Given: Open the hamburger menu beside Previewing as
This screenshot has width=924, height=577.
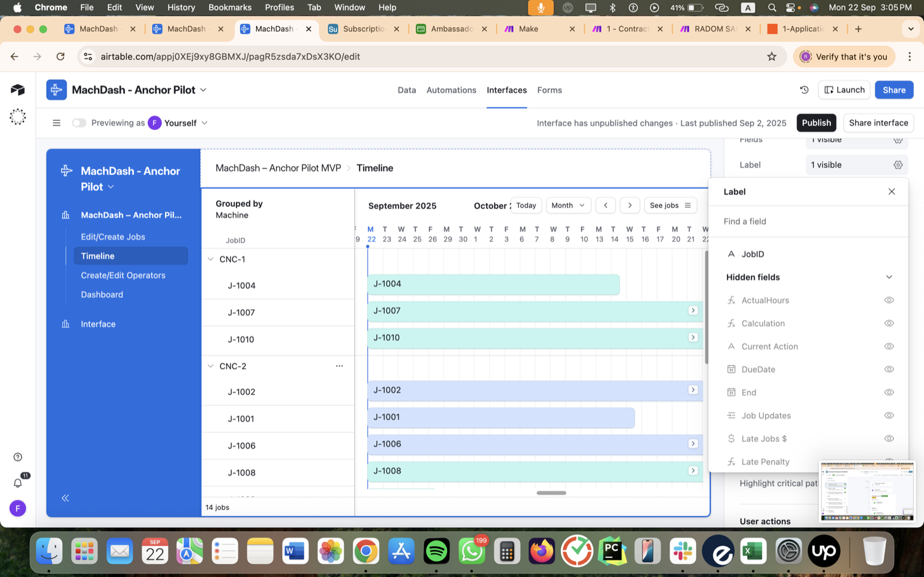Looking at the screenshot, I should coord(57,123).
